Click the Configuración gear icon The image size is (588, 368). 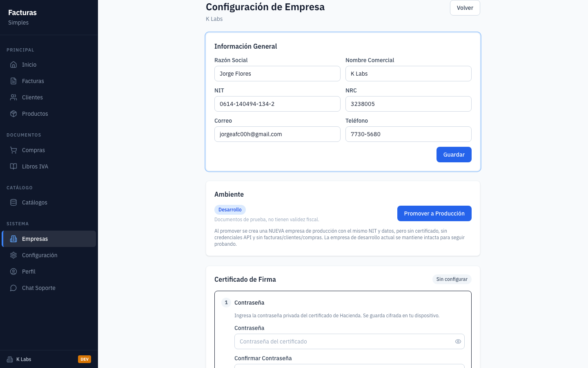coord(13,255)
